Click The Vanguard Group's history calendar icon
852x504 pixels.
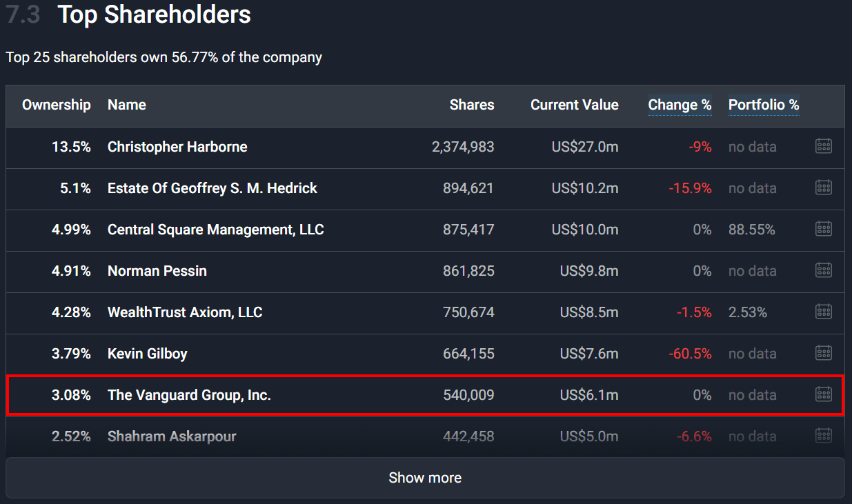click(823, 394)
